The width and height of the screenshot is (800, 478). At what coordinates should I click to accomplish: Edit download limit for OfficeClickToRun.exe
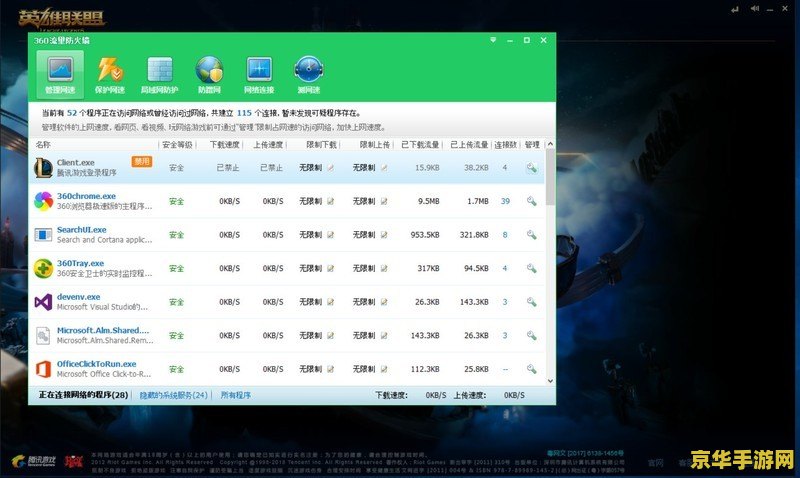pyautogui.click(x=331, y=369)
